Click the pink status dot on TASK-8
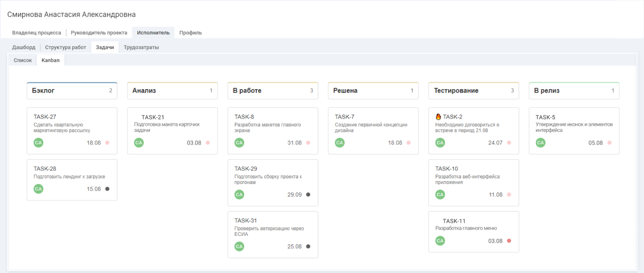This screenshot has width=644, height=273. click(308, 143)
